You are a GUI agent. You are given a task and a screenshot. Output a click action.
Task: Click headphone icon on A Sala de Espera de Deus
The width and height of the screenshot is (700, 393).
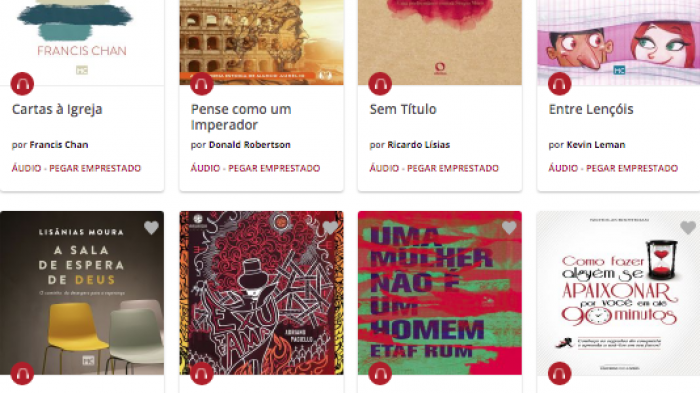(x=22, y=373)
